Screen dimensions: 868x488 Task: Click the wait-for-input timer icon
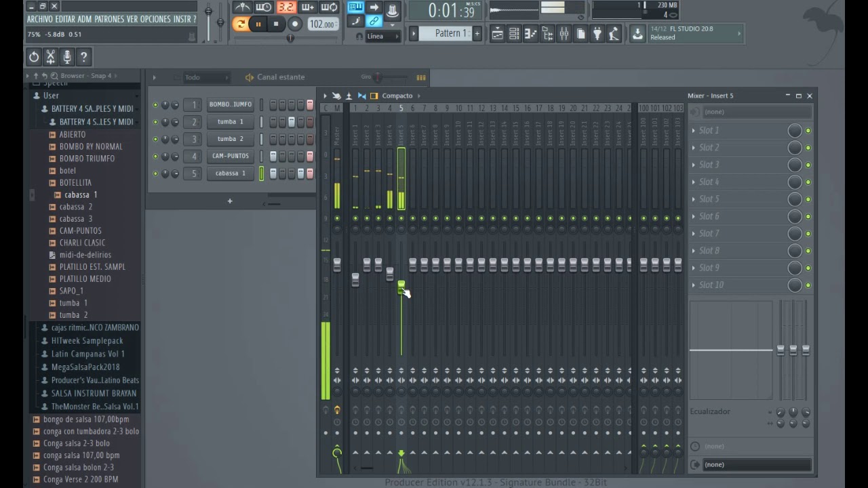coord(264,7)
